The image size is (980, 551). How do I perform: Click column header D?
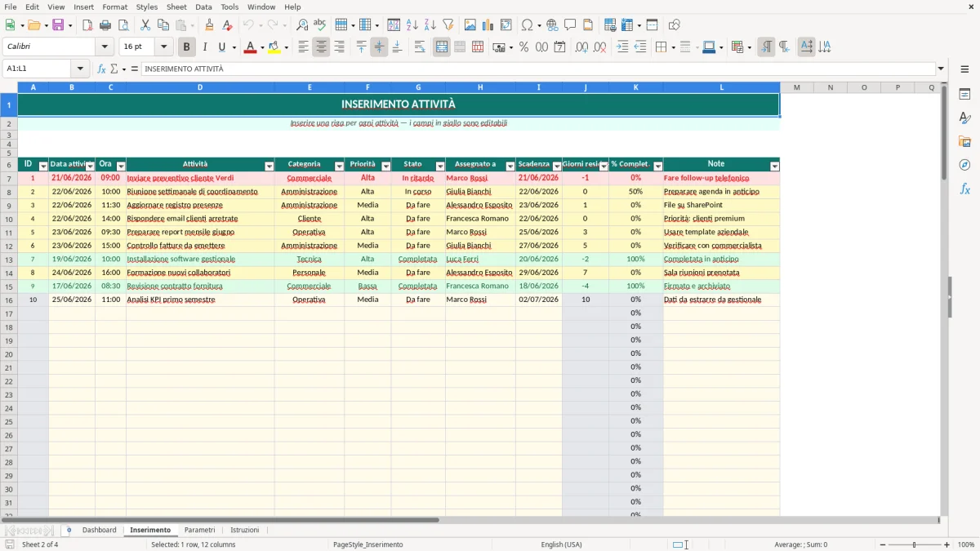(200, 87)
